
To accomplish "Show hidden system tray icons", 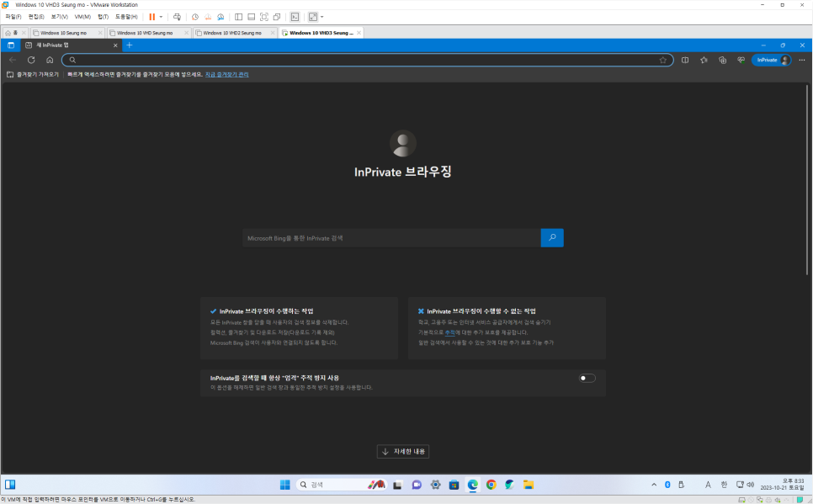I will 654,485.
